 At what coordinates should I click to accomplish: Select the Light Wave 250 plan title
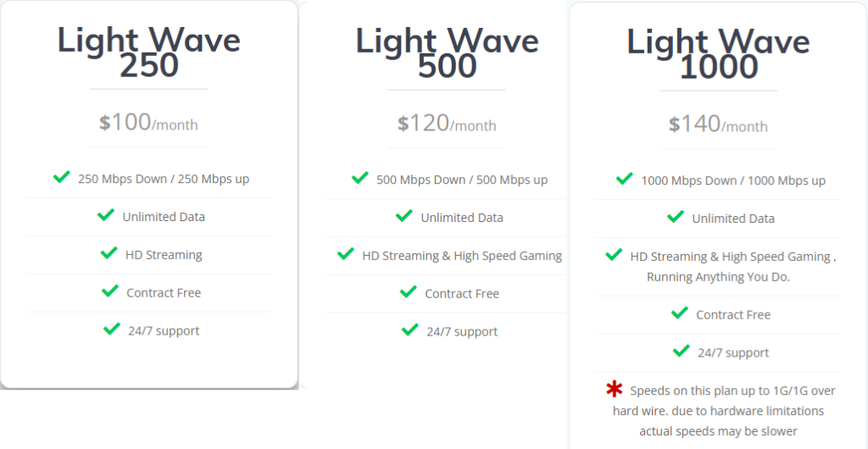(148, 53)
